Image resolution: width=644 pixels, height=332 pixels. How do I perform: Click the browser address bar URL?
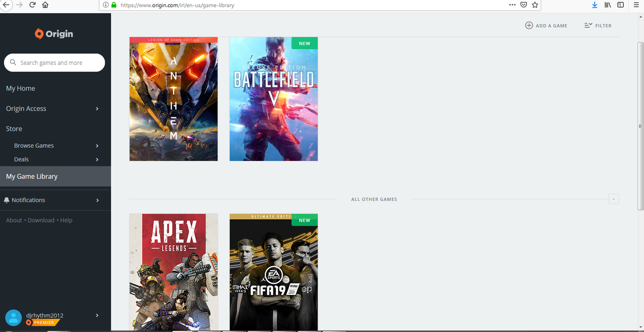(x=177, y=5)
